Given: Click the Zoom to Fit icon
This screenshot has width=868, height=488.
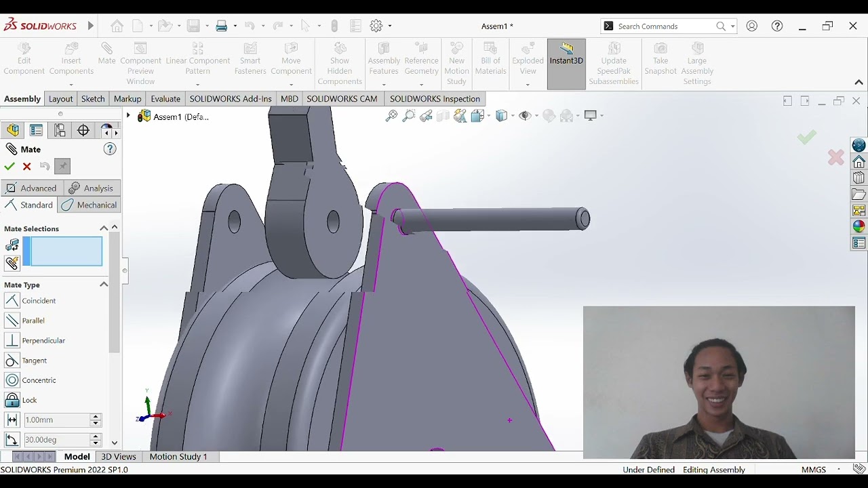Looking at the screenshot, I should pyautogui.click(x=391, y=116).
